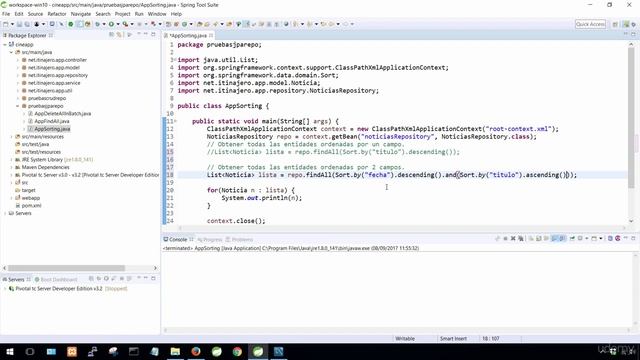Open the Display Selected Console dropdown
This screenshot has width=640, height=360.
587,238
